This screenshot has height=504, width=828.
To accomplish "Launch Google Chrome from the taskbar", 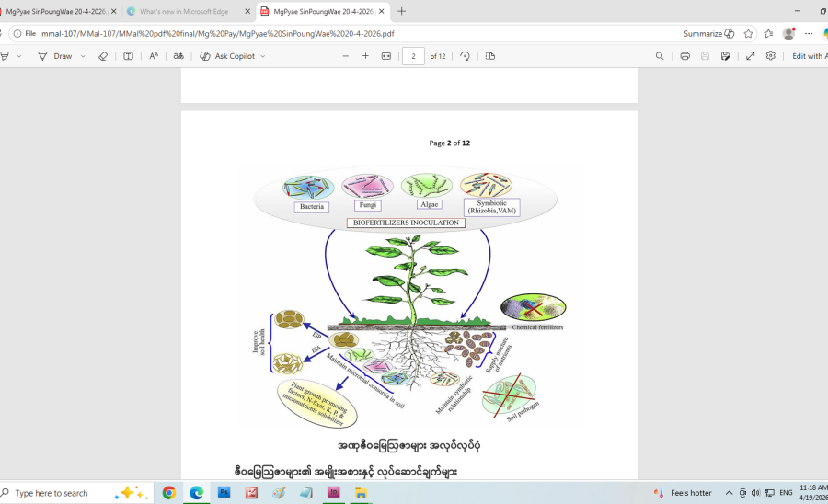I will [169, 493].
